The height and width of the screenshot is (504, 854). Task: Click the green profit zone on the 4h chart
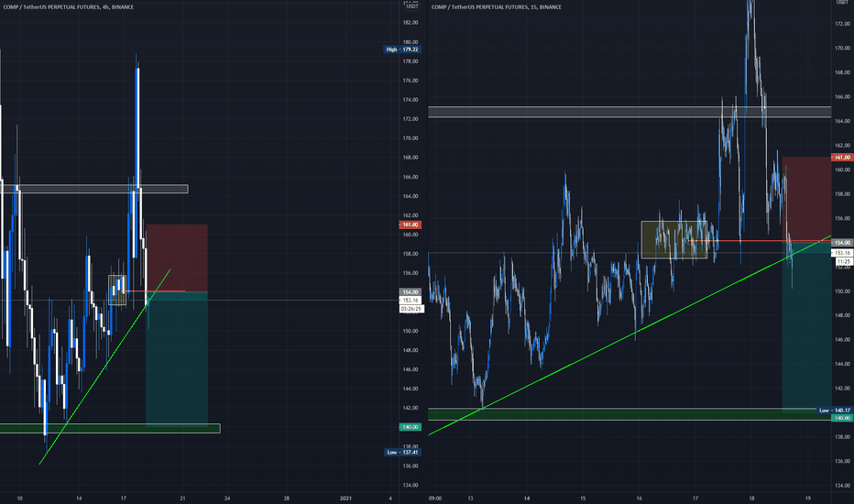point(177,358)
